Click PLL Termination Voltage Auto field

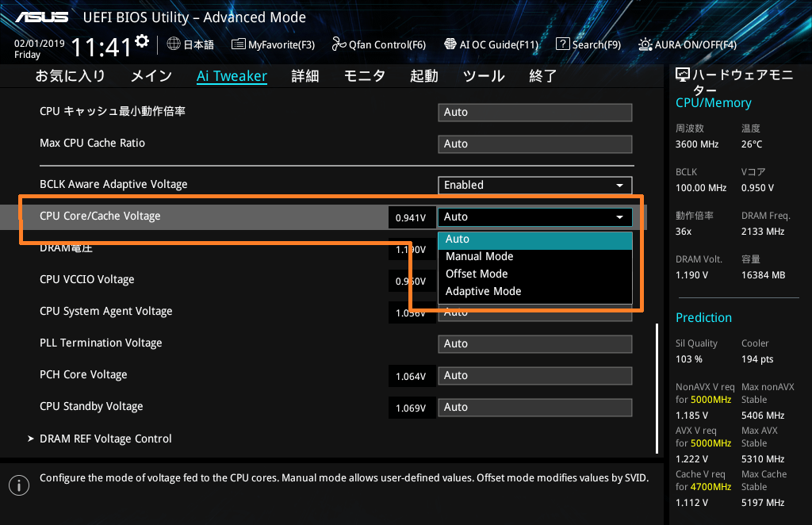pos(535,343)
